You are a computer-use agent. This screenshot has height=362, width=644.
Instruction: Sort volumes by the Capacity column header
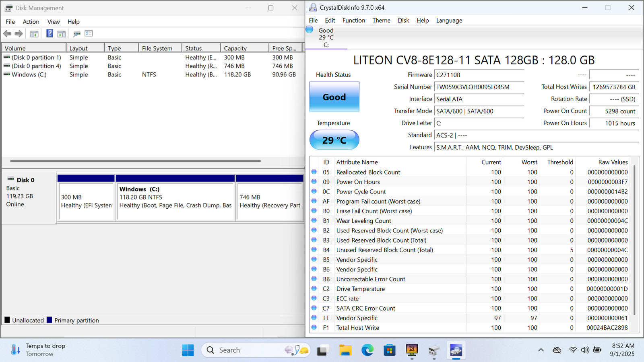tap(245, 48)
